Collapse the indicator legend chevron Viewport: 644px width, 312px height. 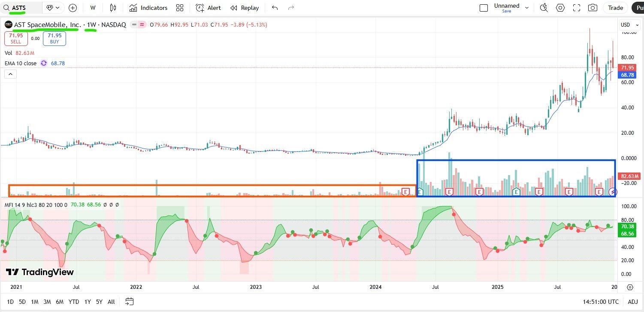coord(10,74)
